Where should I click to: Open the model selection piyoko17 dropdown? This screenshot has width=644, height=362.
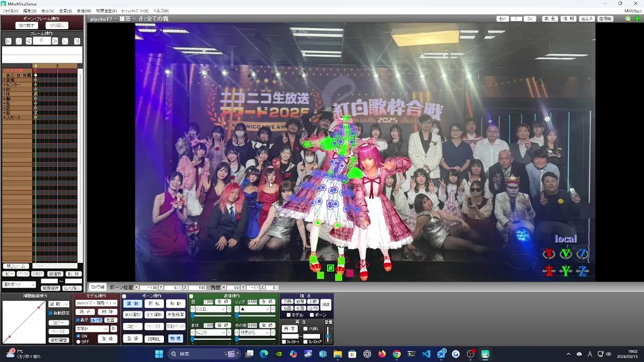tap(96, 303)
